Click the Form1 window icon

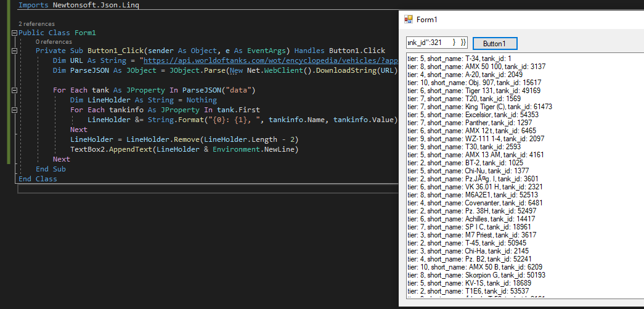pos(408,19)
